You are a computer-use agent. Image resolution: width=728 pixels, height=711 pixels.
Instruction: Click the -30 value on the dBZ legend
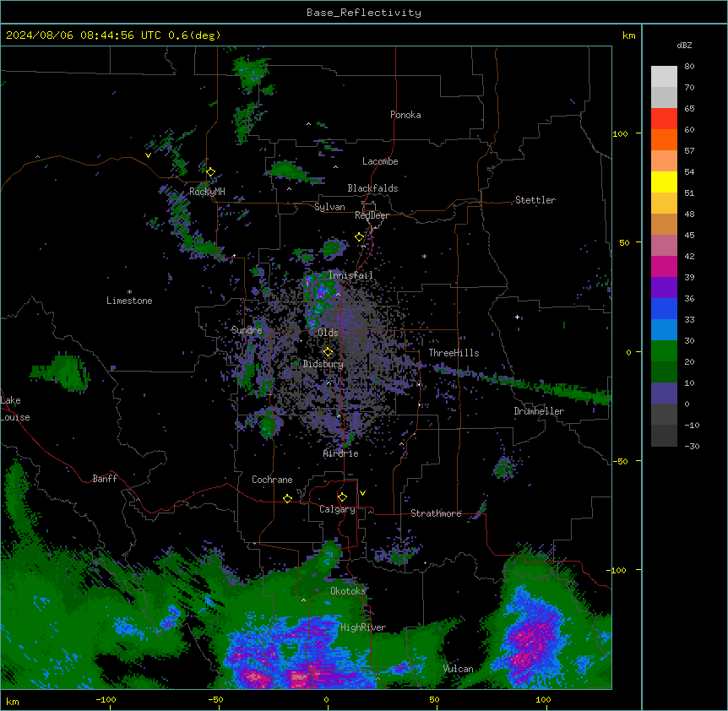[693, 446]
